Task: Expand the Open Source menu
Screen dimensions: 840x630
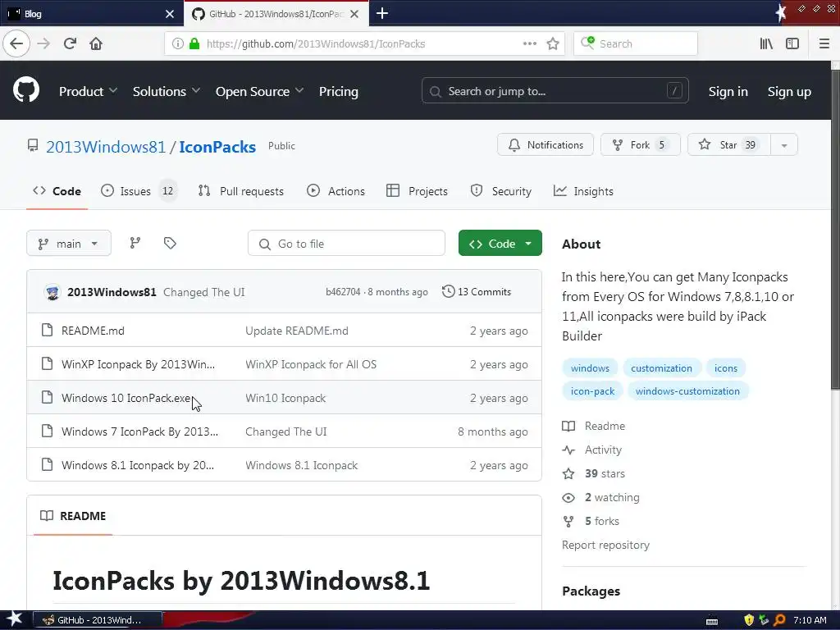Action: click(259, 91)
